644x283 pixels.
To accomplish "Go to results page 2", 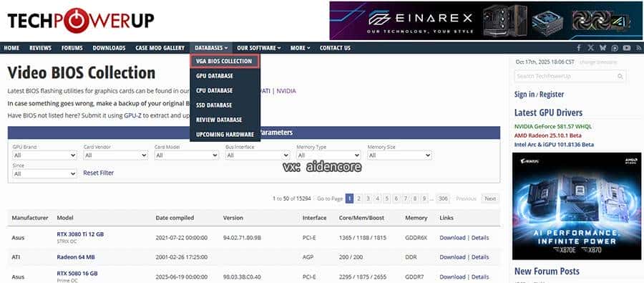I will (358, 198).
